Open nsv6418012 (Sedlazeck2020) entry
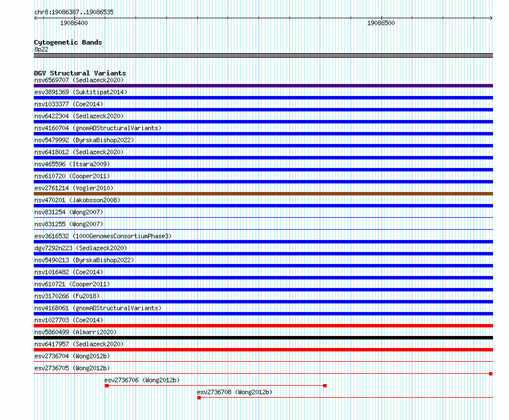 click(x=79, y=152)
